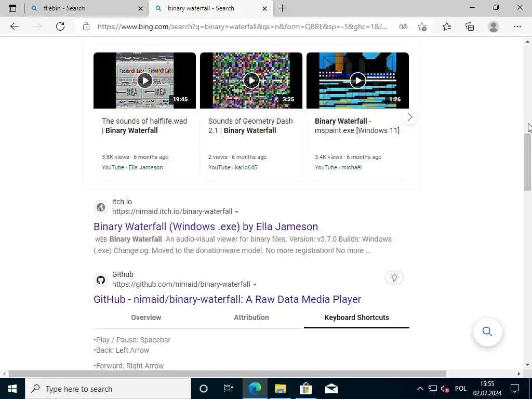Screen dimensions: 532x399
Task: Open the Windows Start menu
Action: coord(12,389)
